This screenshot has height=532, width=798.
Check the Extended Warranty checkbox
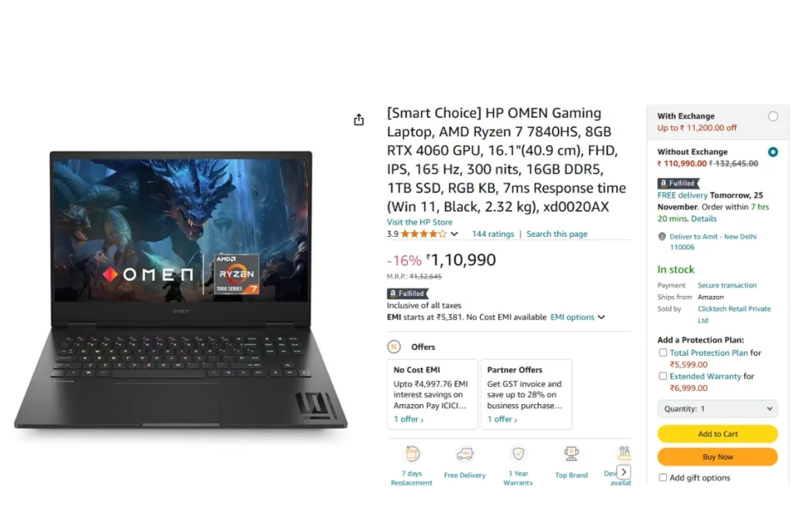662,376
